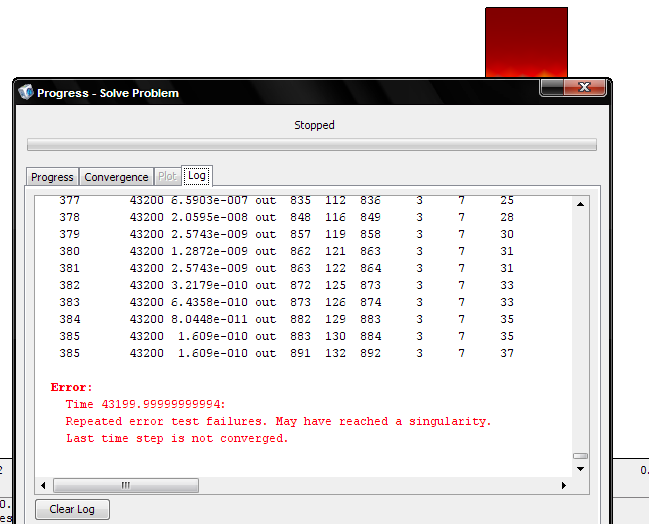Click the solver progress bar
The image size is (649, 524).
pos(311,145)
